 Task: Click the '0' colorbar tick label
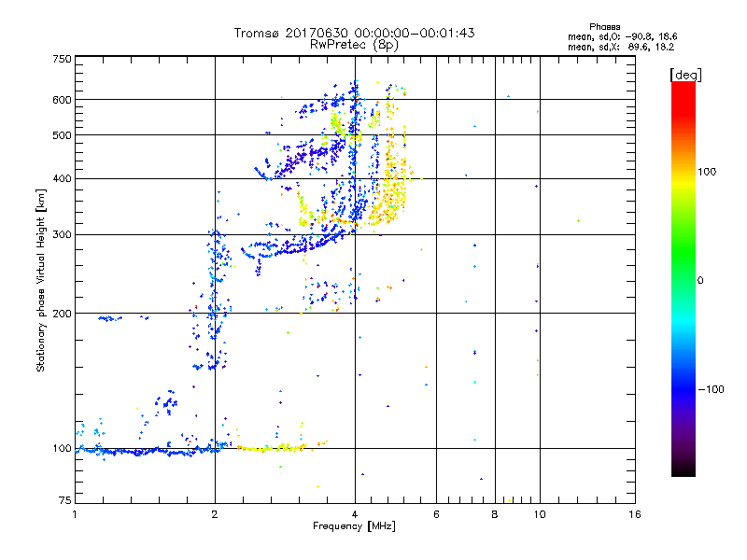tap(700, 280)
